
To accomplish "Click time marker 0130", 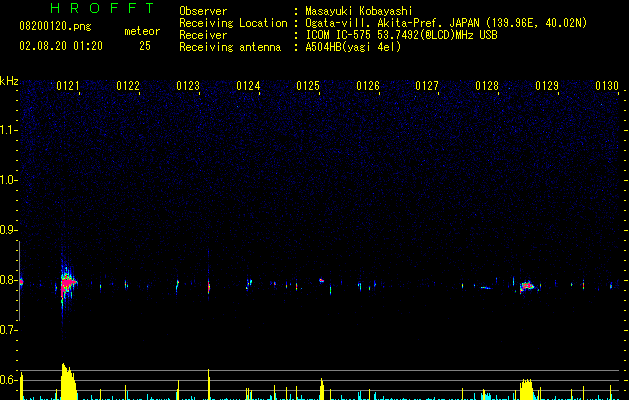I will click(x=607, y=86).
